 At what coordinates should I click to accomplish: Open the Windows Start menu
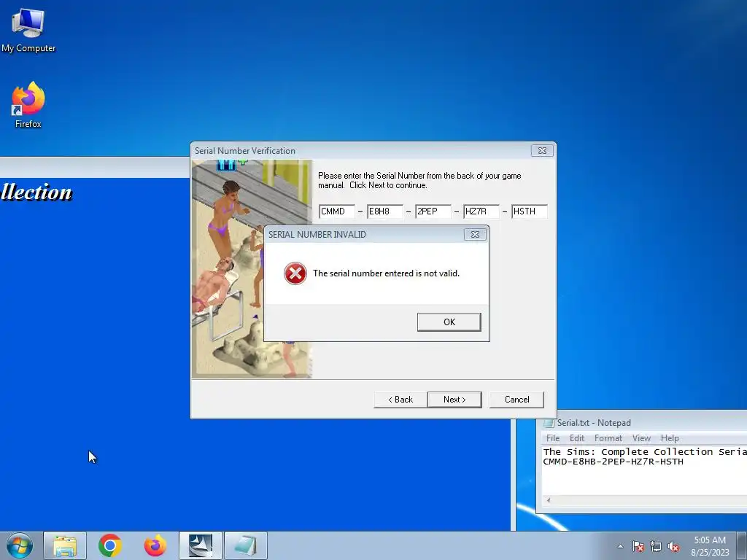click(x=20, y=545)
